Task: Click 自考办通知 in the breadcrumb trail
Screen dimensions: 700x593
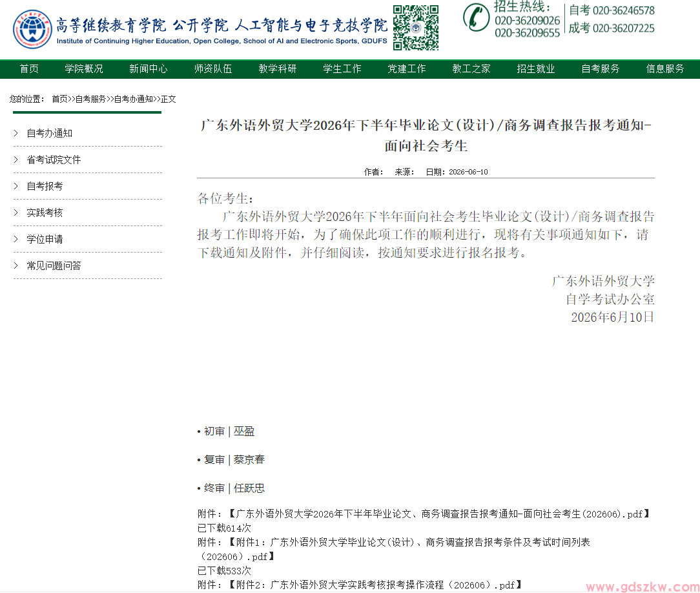Action: click(134, 99)
